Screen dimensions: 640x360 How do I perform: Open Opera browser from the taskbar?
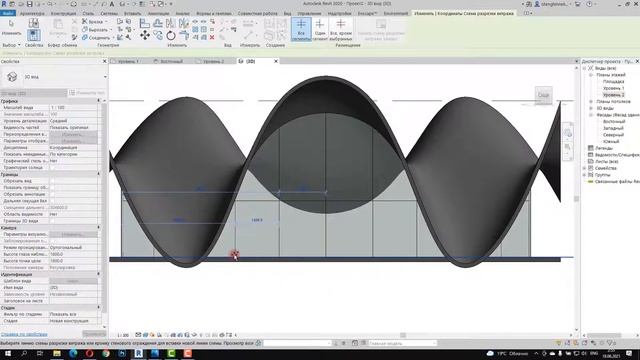[x=89, y=353]
